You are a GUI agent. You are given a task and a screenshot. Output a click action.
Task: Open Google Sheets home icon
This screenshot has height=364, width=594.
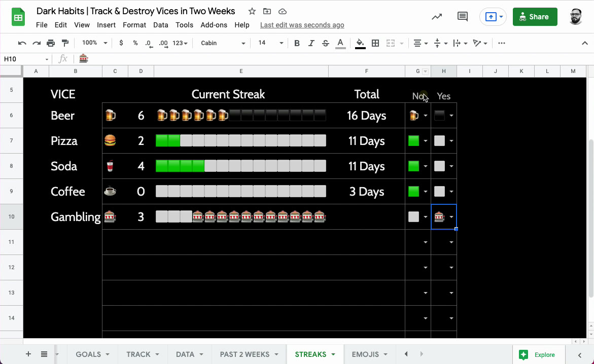(18, 18)
